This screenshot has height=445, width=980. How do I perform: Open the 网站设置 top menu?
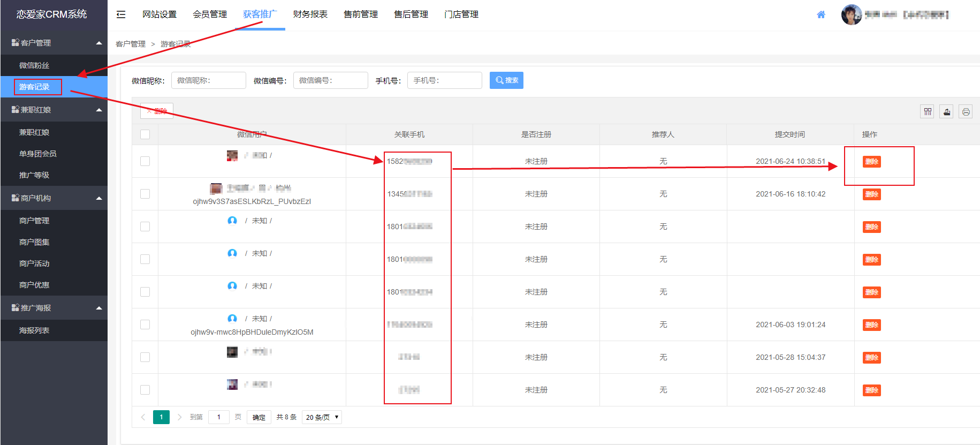coord(159,14)
